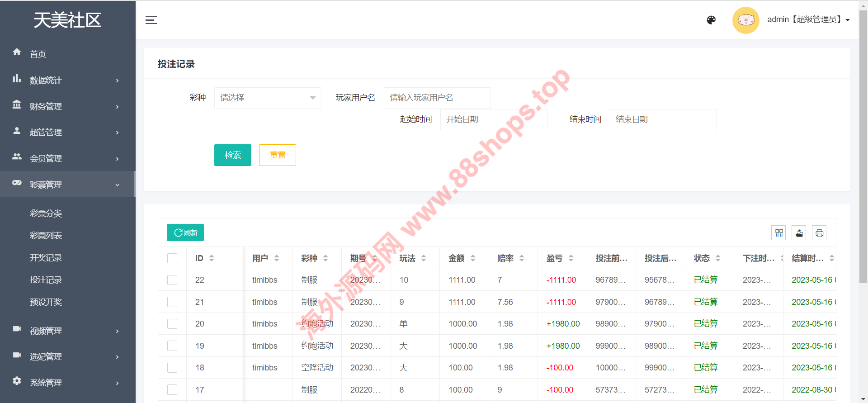Click the 检索 search button

(x=232, y=155)
